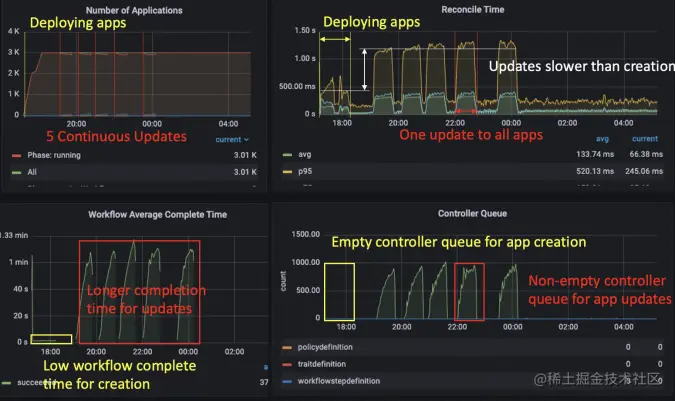
Task: Click the '500.00 ms' y-axis label
Action: click(x=297, y=86)
